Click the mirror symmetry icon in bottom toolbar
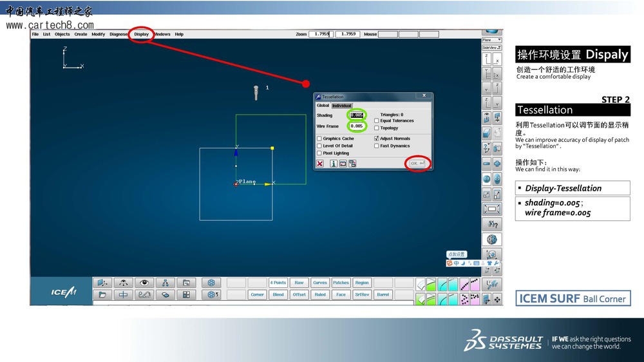The image size is (644, 362). pos(123,294)
